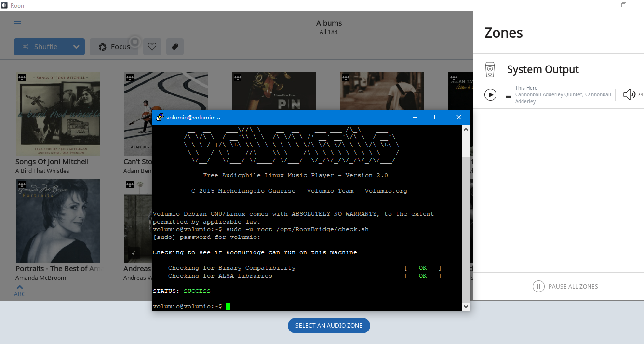Click the PuTTY icon in the volumio title bar

click(159, 117)
